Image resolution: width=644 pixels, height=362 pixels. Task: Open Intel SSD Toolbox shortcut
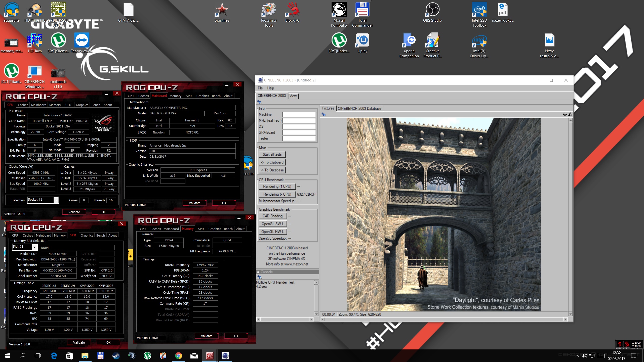point(479,15)
